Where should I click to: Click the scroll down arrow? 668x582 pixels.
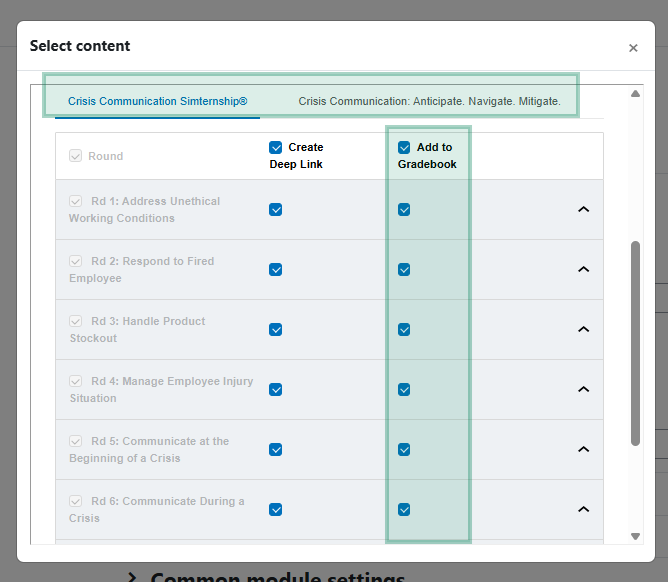[x=635, y=536]
